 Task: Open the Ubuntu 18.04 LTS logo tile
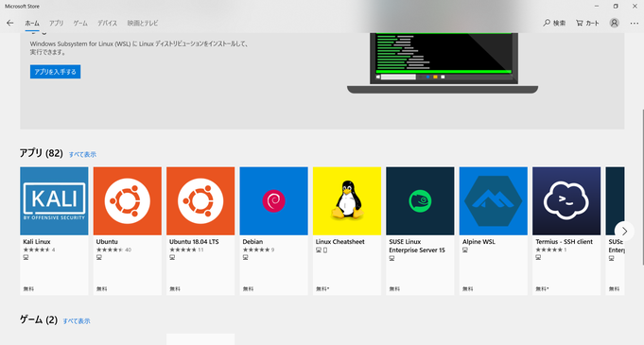(x=200, y=200)
